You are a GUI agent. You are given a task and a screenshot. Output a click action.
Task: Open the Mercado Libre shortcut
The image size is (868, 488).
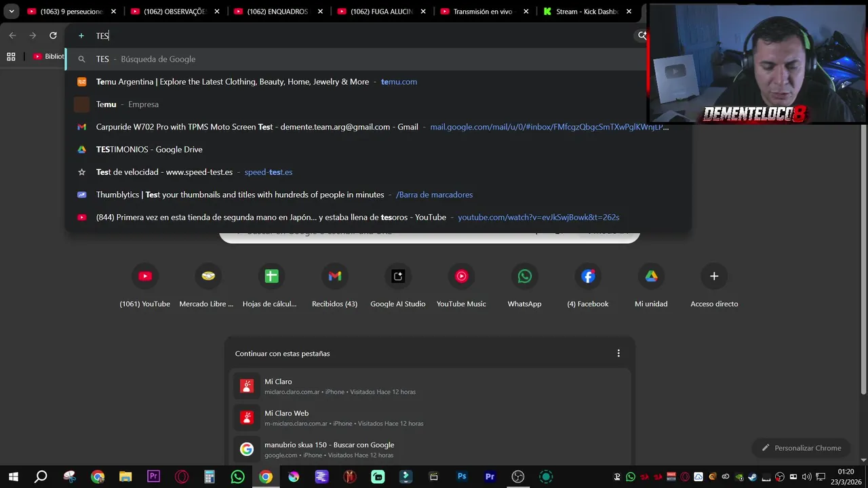[208, 285]
